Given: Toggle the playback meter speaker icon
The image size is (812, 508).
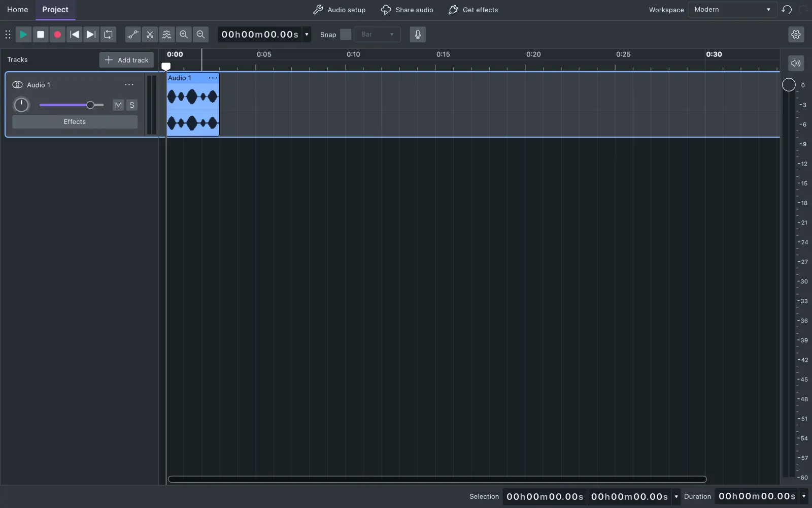Looking at the screenshot, I should tap(796, 63).
